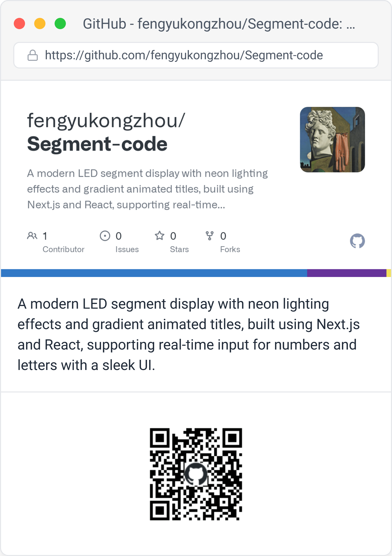Click the yellow segment of language bar
392x556 pixels.
click(x=388, y=273)
